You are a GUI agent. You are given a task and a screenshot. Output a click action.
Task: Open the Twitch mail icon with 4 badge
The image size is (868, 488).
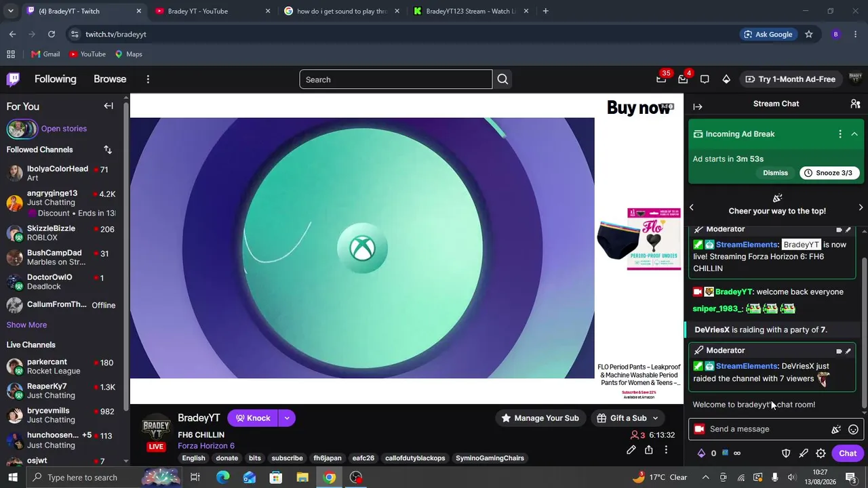coord(683,79)
